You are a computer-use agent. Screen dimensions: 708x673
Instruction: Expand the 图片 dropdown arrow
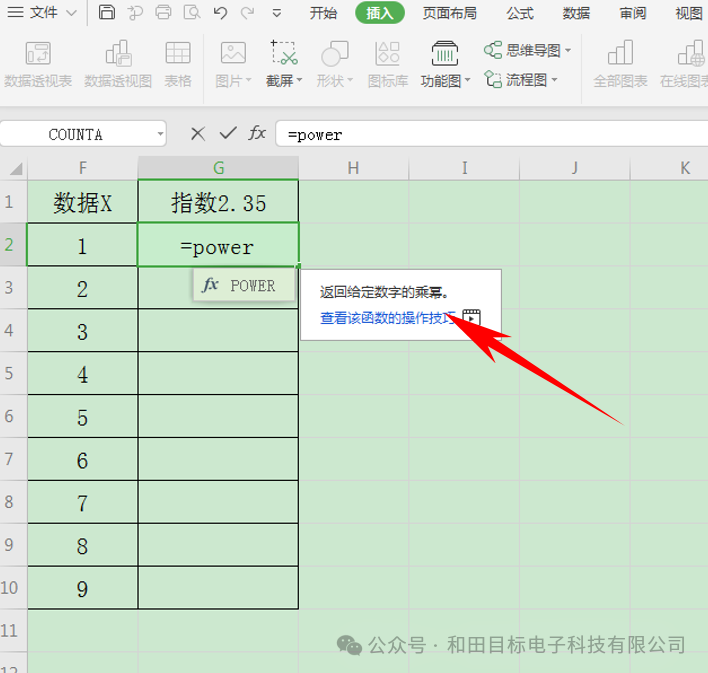(x=248, y=81)
